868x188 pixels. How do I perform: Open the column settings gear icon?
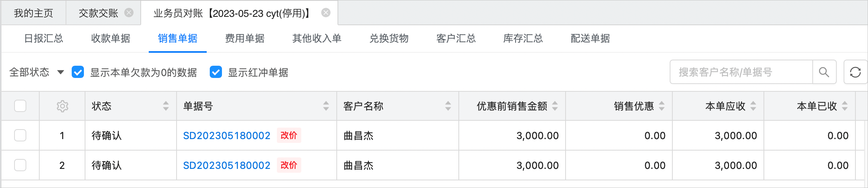pyautogui.click(x=62, y=106)
